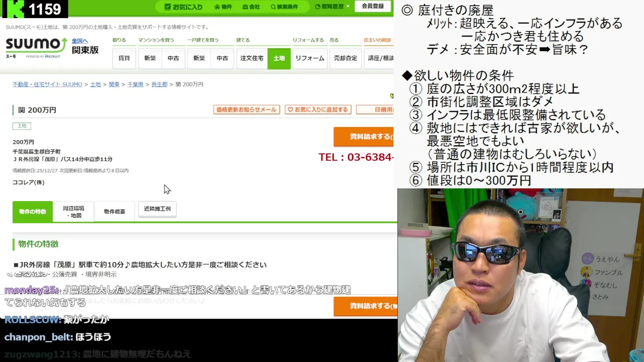Viewport: 644px width, 362px height.
Task: Open 物件 house icon in top bar
Action: point(223,7)
